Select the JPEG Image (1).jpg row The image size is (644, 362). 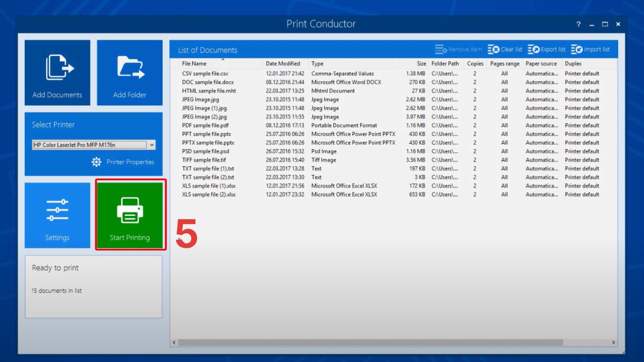pos(394,108)
